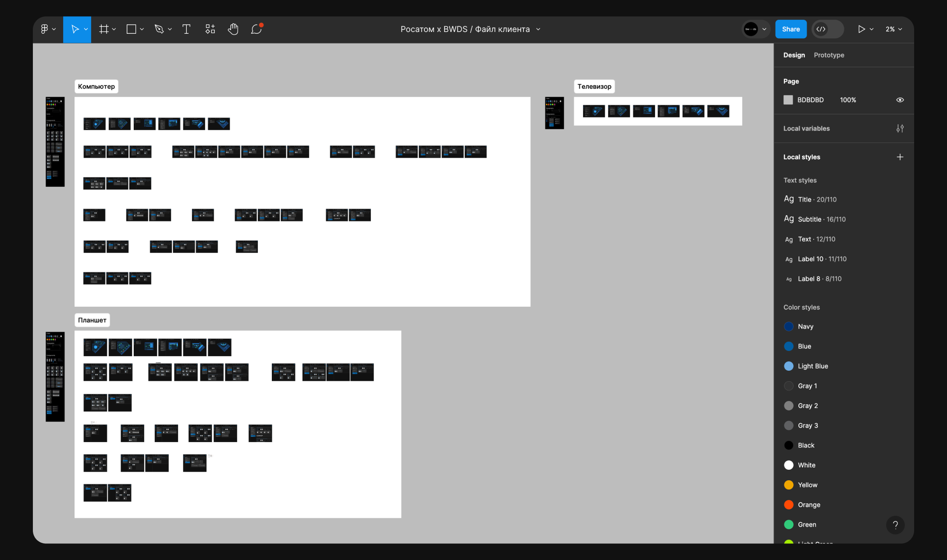Open the Resources components tool
Screen dimensions: 947x560
210,29
